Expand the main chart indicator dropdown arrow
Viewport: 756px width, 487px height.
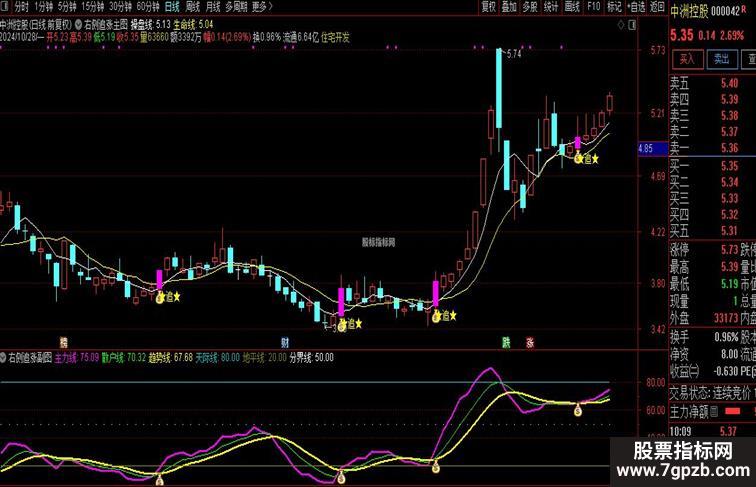pos(78,24)
